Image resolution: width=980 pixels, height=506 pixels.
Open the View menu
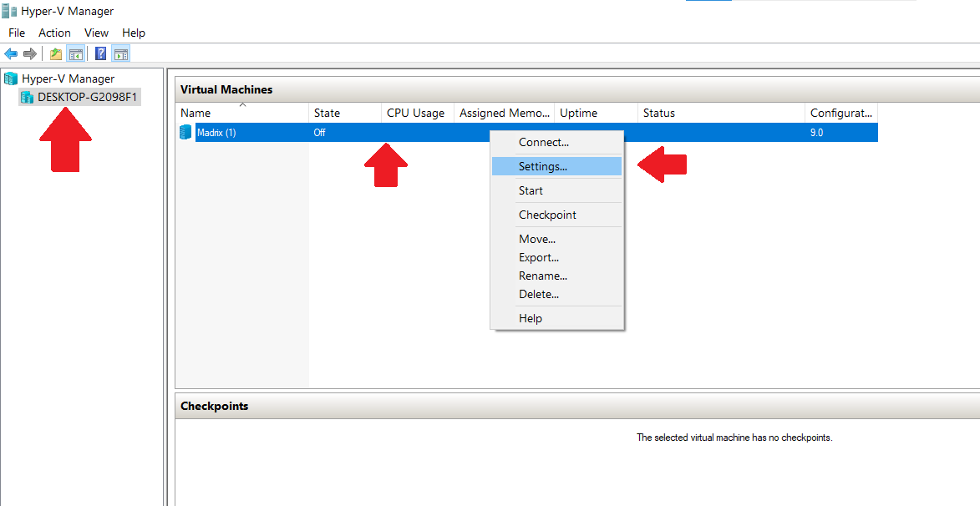[x=96, y=33]
